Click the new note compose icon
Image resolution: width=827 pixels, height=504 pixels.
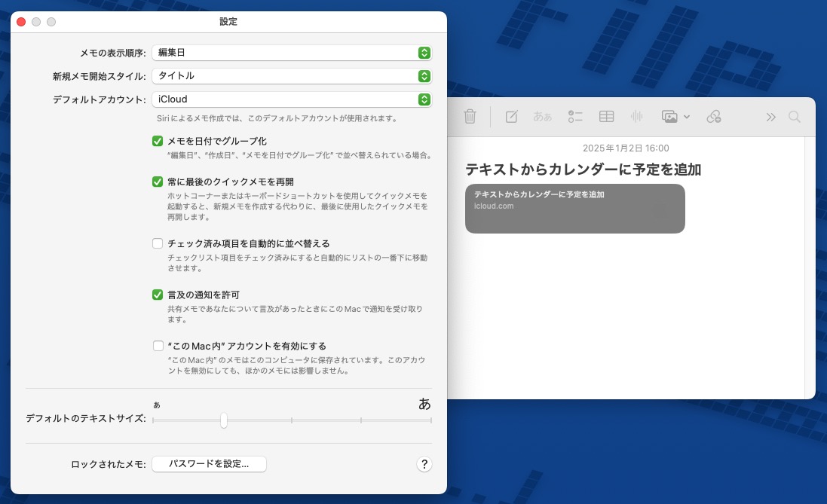(x=511, y=117)
